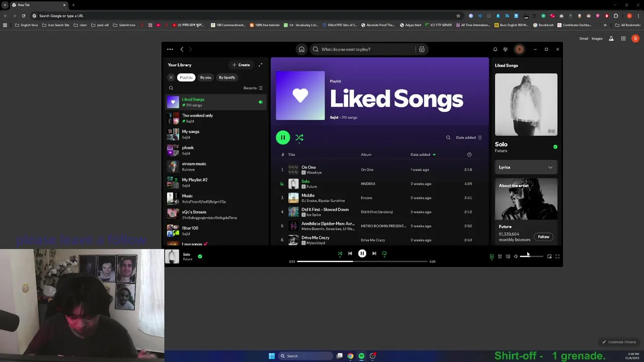Clear the library filter chips

[x=171, y=77]
